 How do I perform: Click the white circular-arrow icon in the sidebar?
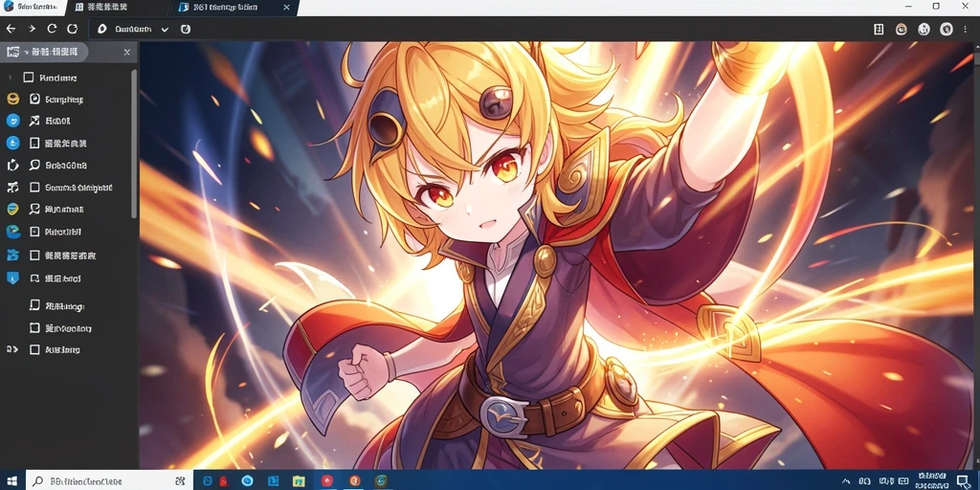pos(13,165)
